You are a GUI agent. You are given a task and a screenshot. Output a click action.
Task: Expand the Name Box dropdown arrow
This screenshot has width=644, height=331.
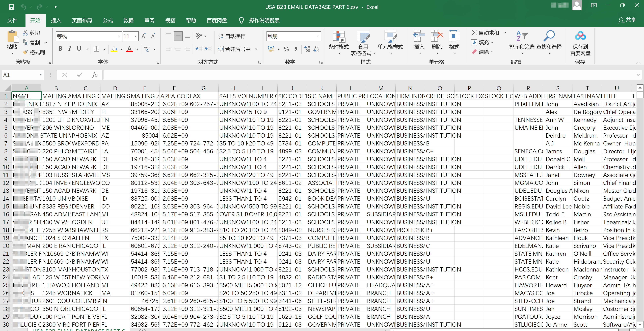click(x=40, y=75)
